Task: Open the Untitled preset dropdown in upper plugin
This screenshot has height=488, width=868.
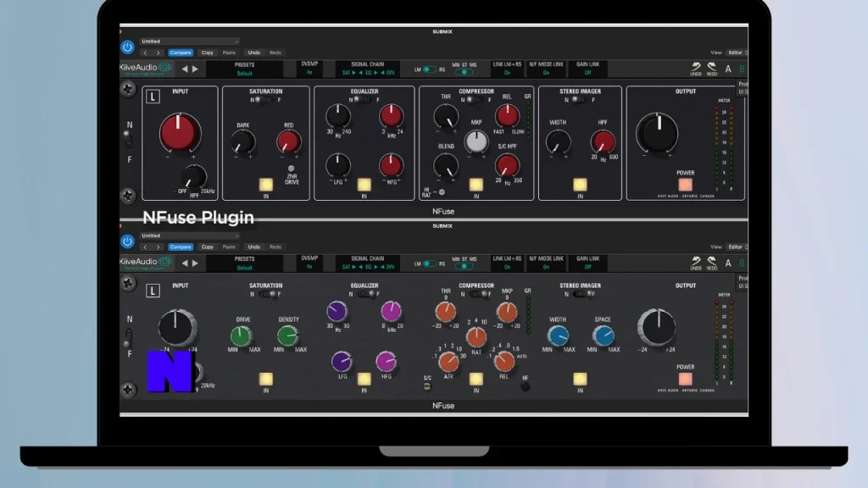Action: tap(189, 42)
